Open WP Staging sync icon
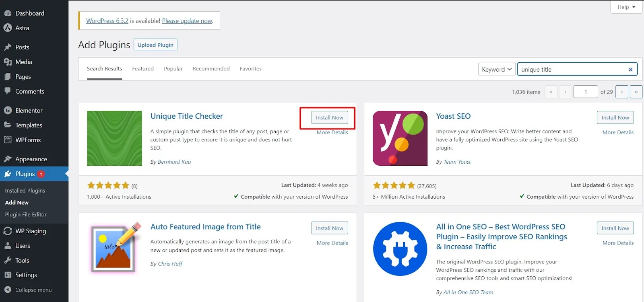Viewport: 644px width, 302px height. 8,231
